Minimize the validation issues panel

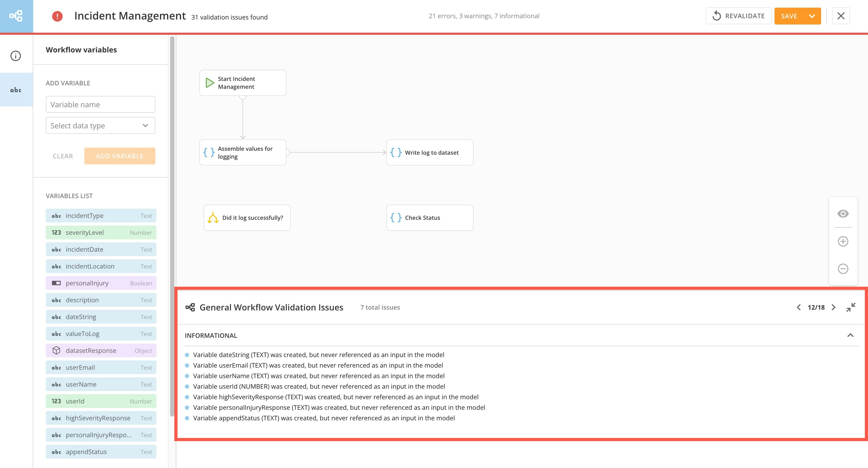point(851,307)
